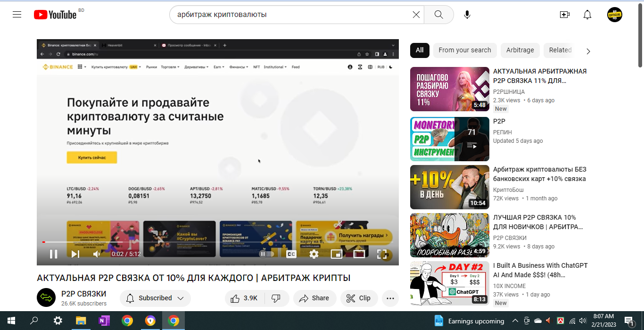The width and height of the screenshot is (644, 330).
Task: Open more actions ellipsis menu
Action: (x=390, y=298)
